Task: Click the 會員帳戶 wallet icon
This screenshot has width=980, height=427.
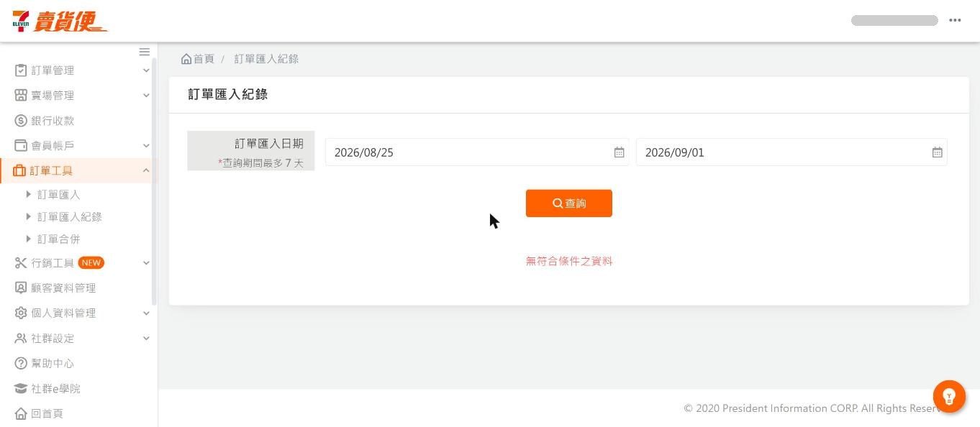Action: [21, 145]
